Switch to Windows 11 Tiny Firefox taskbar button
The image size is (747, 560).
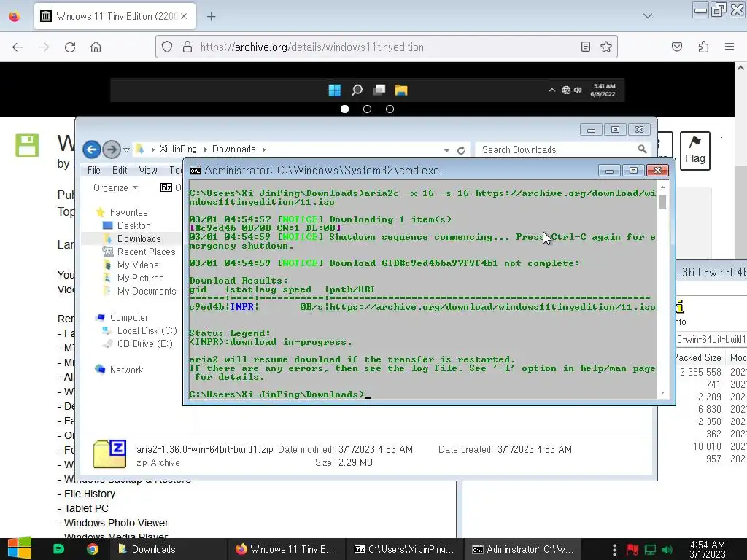click(286, 549)
